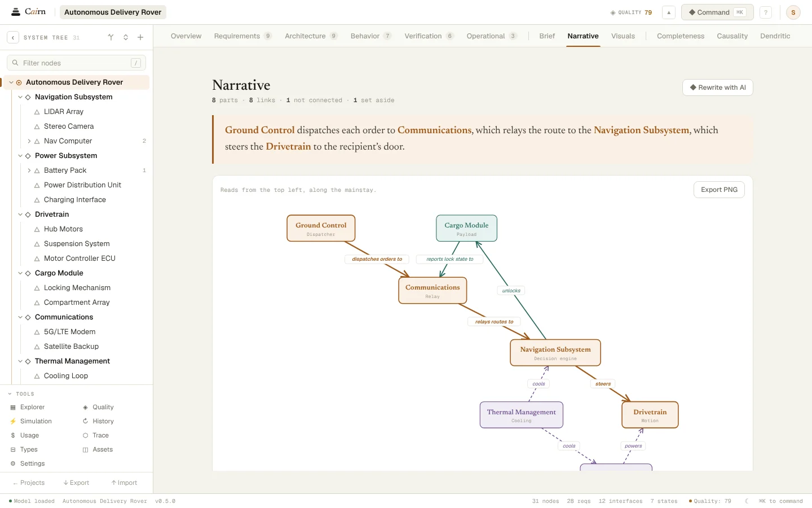Collapse the Navigation Subsystem node

click(20, 97)
